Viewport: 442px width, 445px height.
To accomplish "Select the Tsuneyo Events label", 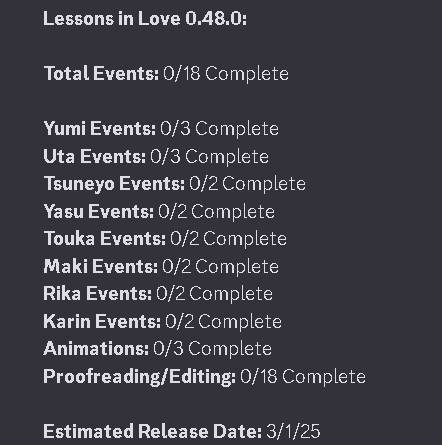I will point(114,184).
